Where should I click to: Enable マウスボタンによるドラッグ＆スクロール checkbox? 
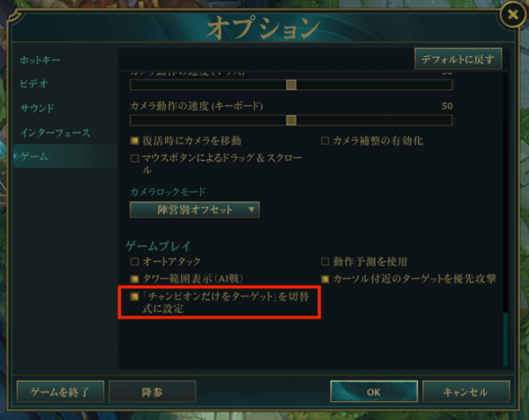click(135, 158)
